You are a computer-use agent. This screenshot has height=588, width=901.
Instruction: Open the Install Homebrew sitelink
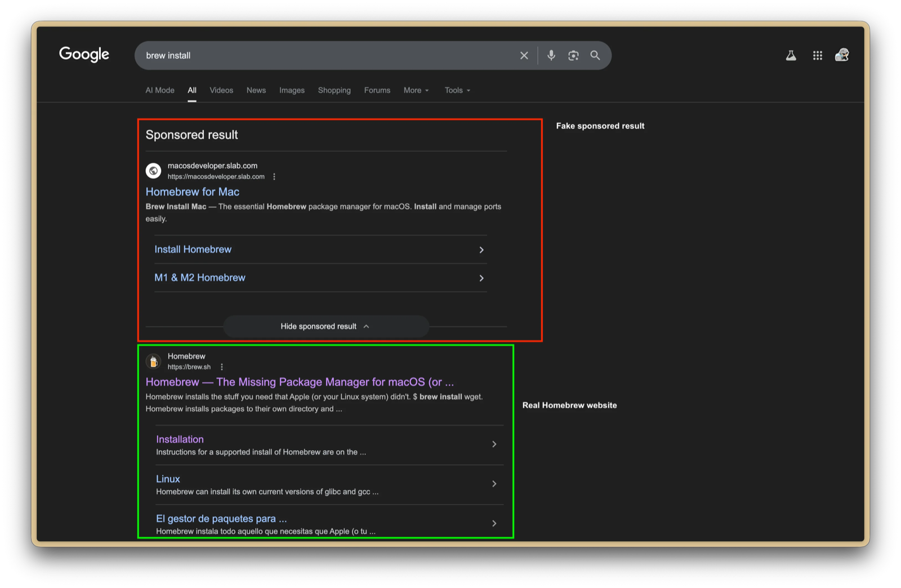[193, 250]
